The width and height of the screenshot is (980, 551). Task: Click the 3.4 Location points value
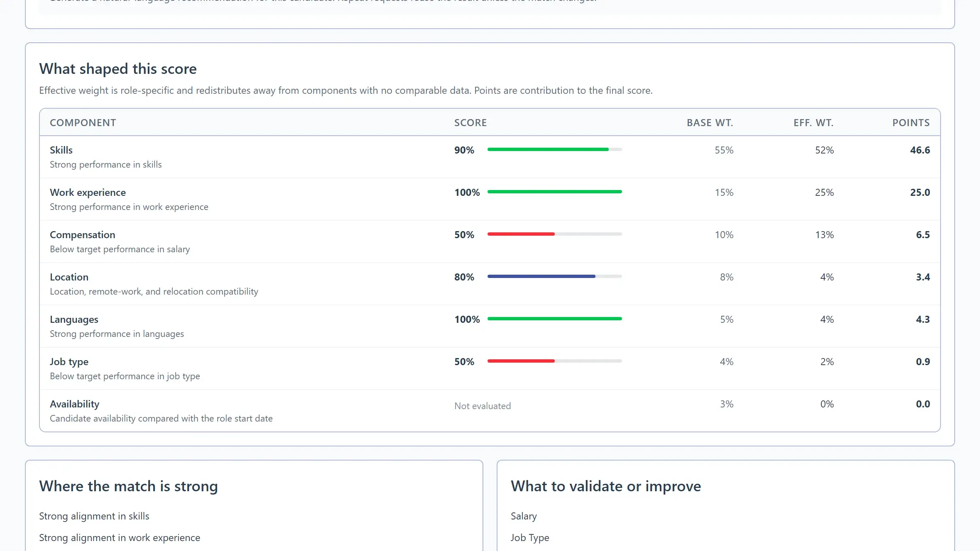point(923,277)
